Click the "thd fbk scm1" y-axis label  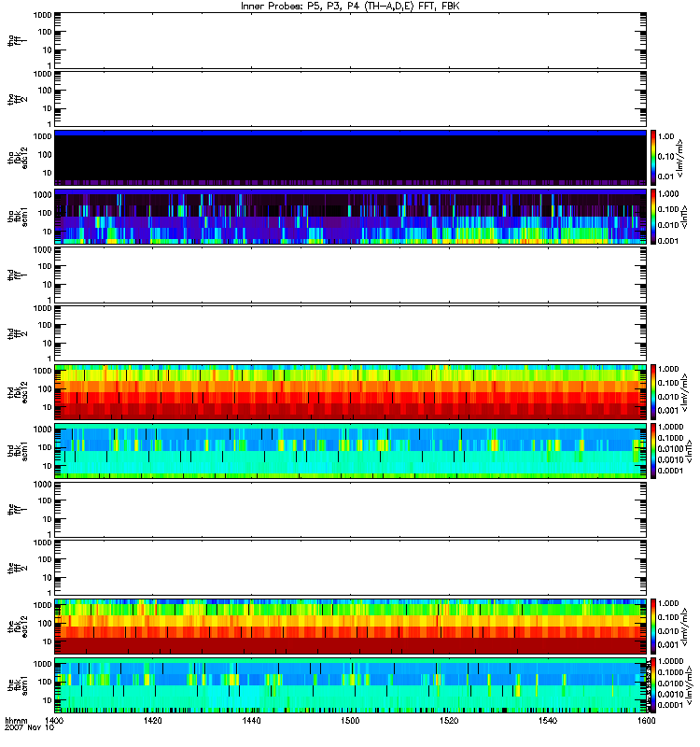point(17,451)
